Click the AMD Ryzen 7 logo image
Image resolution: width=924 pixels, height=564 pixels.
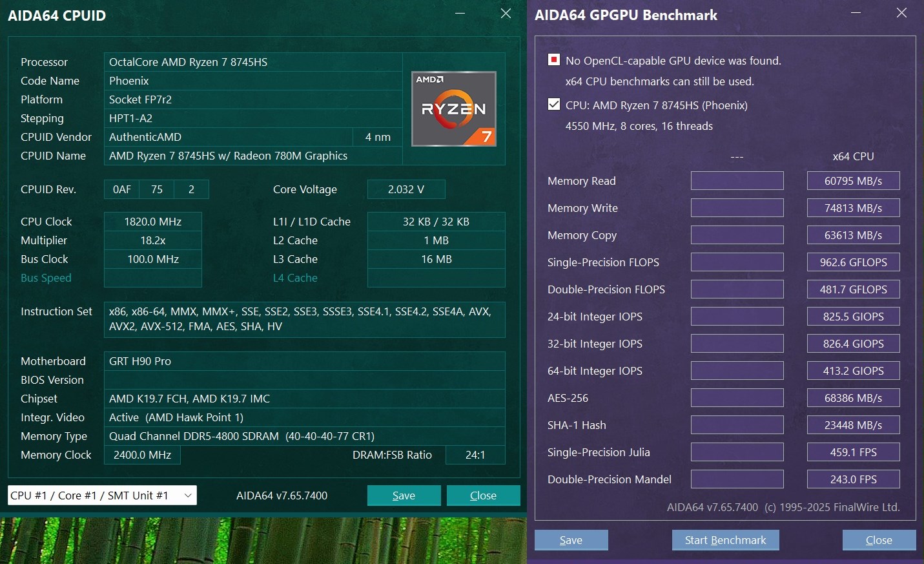click(454, 109)
